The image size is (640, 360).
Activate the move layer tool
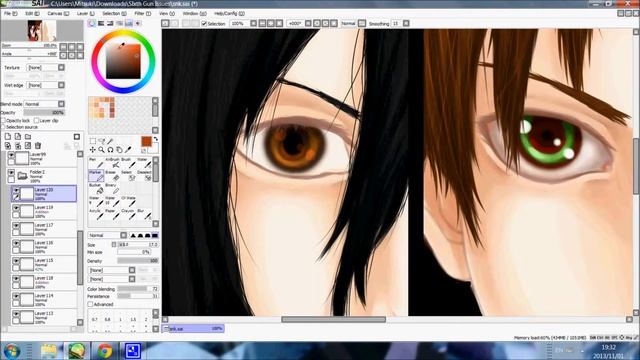[93, 150]
